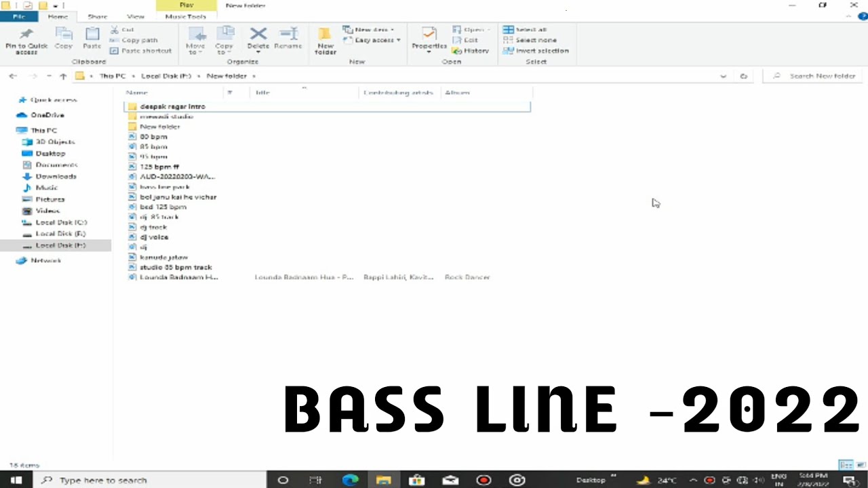Switch to the View ribbon tab

coord(136,16)
